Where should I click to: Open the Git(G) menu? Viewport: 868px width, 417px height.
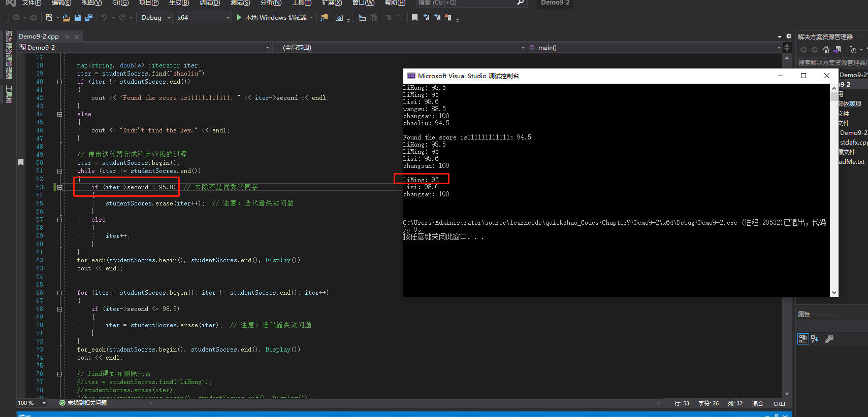coord(120,3)
